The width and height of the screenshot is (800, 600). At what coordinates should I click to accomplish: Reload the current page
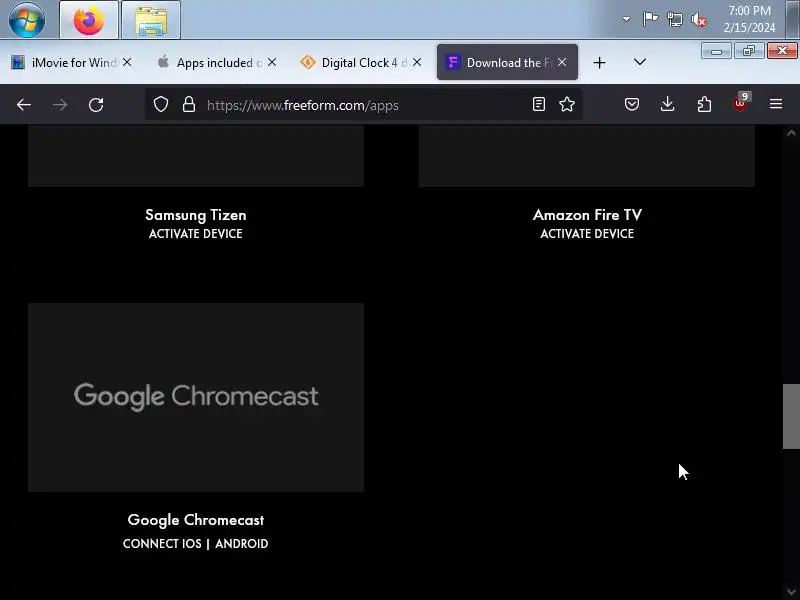pyautogui.click(x=96, y=105)
